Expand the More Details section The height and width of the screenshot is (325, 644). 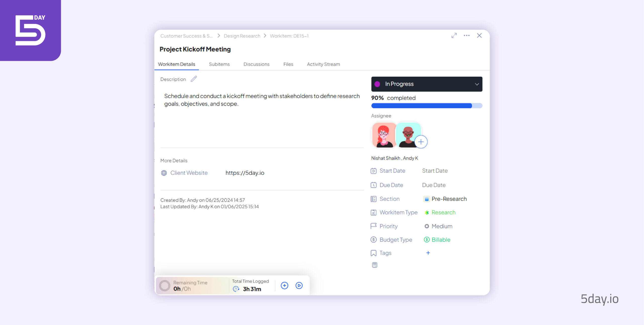(x=174, y=160)
